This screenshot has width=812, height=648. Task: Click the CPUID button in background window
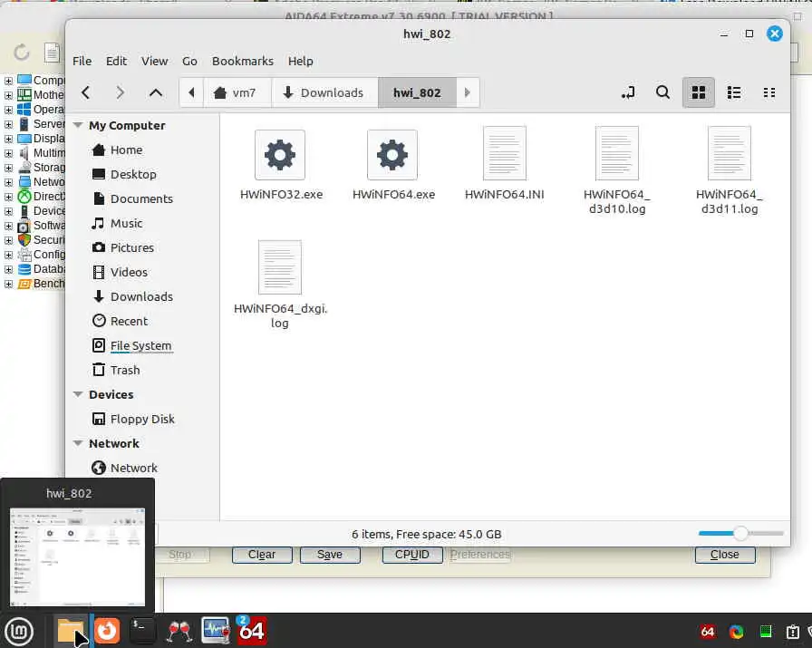[x=412, y=555]
